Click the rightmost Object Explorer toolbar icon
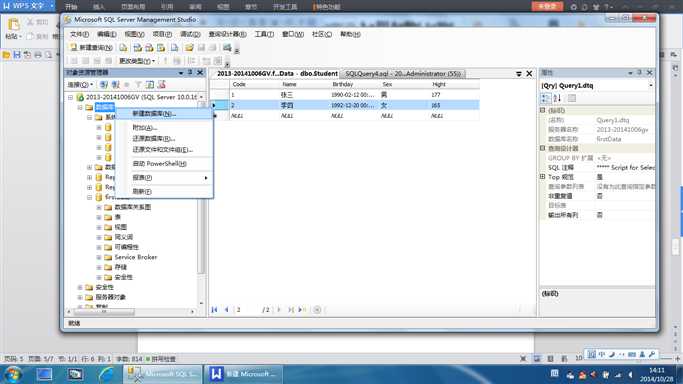The width and height of the screenshot is (683, 384). (x=162, y=84)
